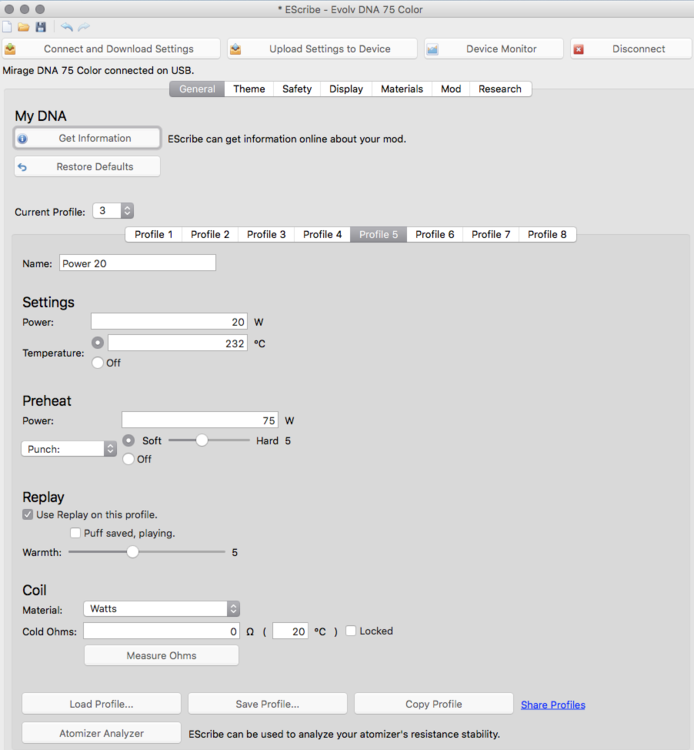Open the coil Material dropdown
The height and width of the screenshot is (750, 694).
point(162,608)
